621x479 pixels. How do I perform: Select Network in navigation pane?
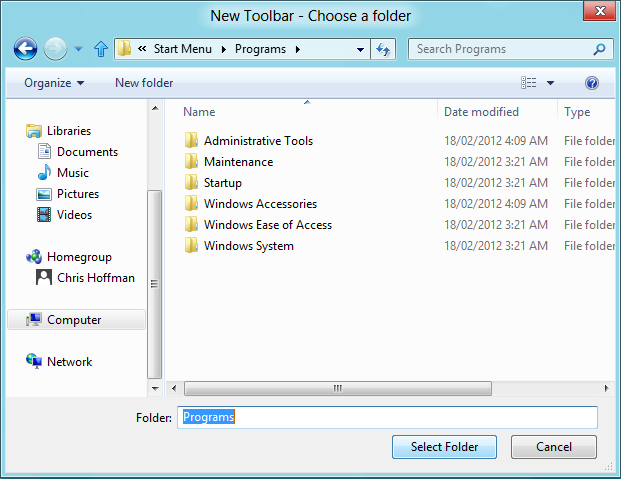(x=69, y=362)
